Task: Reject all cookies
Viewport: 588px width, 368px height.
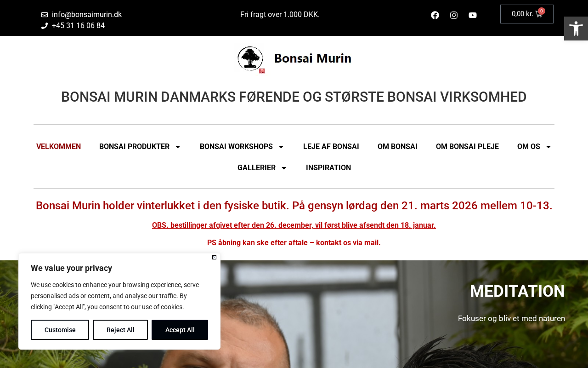Action: pyautogui.click(x=120, y=330)
